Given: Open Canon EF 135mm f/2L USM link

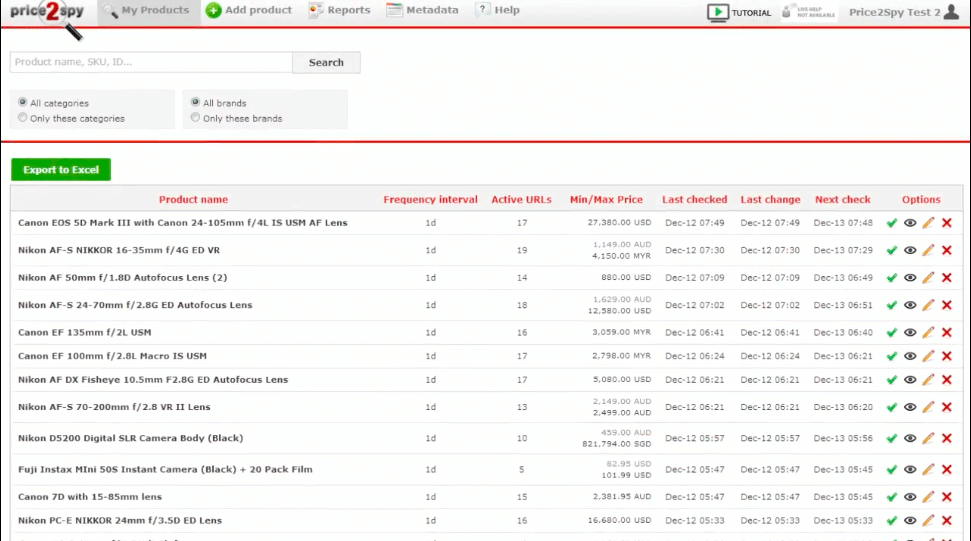Looking at the screenshot, I should click(84, 332).
